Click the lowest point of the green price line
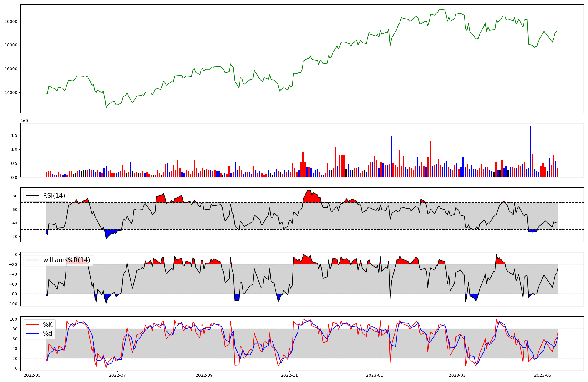The image size is (588, 382). point(106,108)
